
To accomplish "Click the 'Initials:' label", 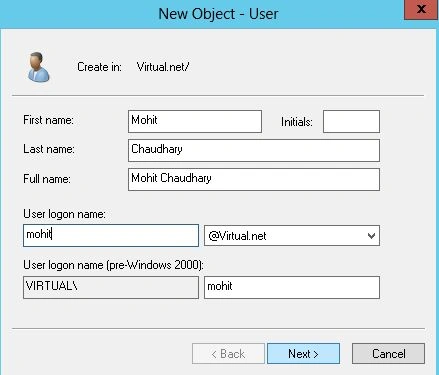I will click(x=297, y=122).
